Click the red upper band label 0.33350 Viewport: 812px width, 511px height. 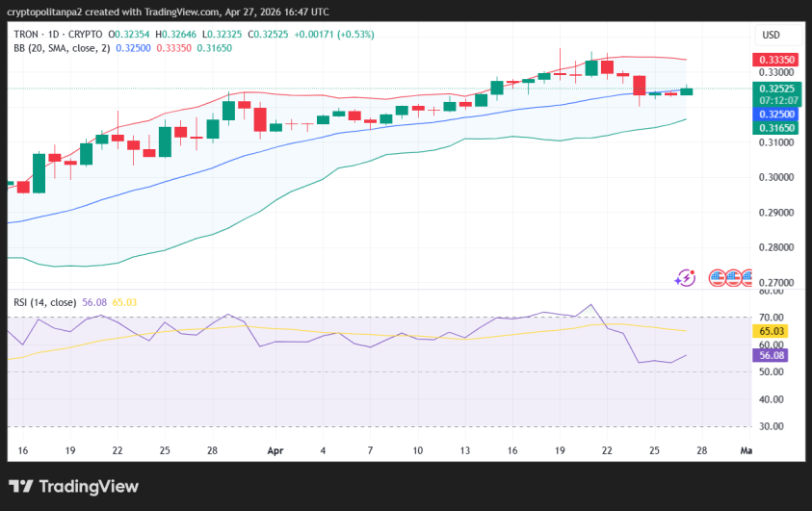[x=775, y=59]
